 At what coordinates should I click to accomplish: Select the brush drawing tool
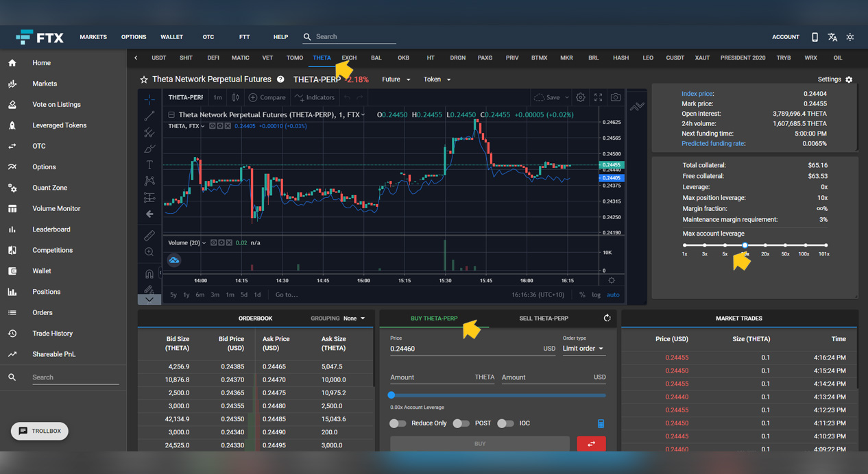click(x=149, y=149)
